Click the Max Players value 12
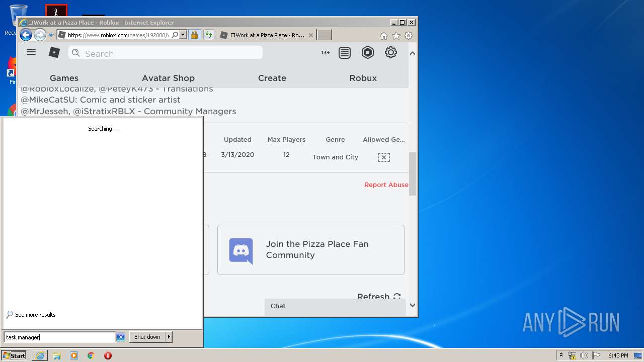Image resolution: width=644 pixels, height=362 pixels. [286, 154]
